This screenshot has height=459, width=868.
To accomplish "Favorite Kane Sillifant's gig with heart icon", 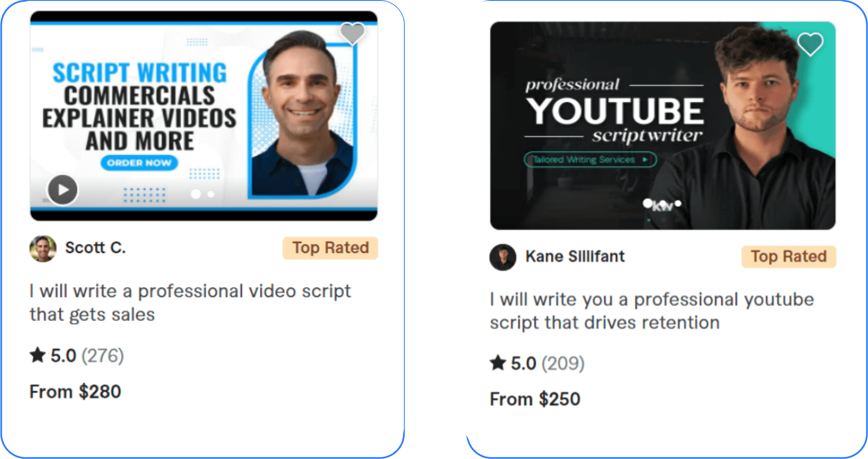I will tap(810, 44).
